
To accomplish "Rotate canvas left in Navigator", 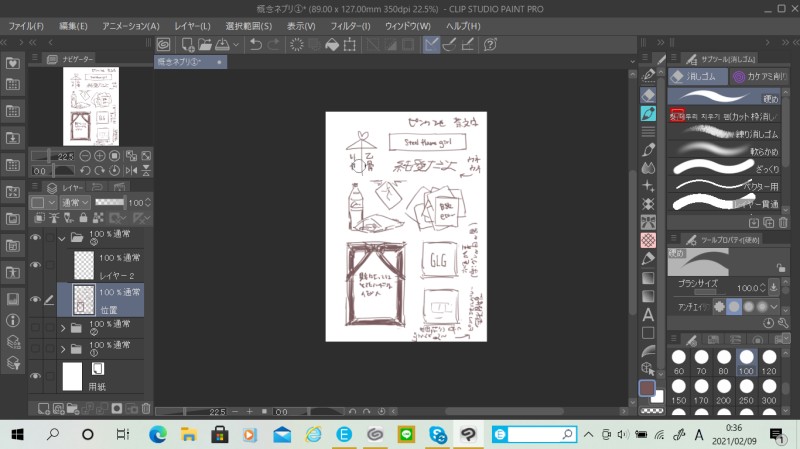I will click(x=85, y=170).
